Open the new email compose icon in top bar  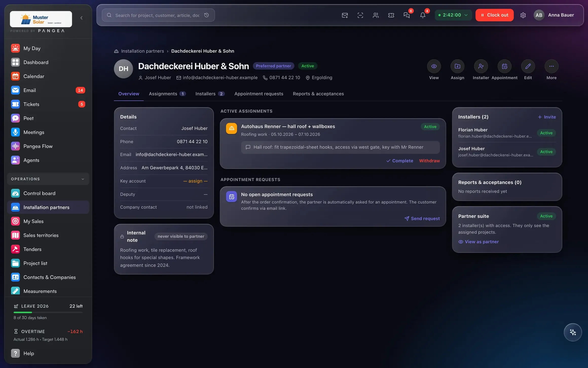click(345, 15)
